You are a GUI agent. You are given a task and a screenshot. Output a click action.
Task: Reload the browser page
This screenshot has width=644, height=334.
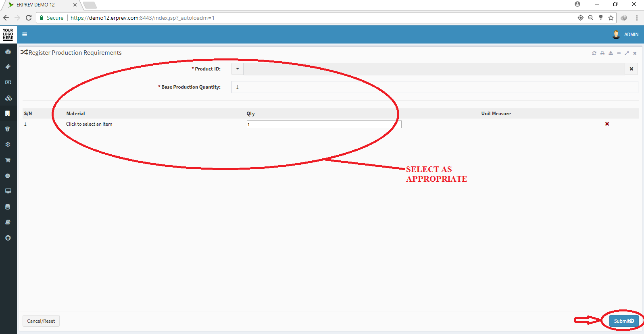point(29,18)
